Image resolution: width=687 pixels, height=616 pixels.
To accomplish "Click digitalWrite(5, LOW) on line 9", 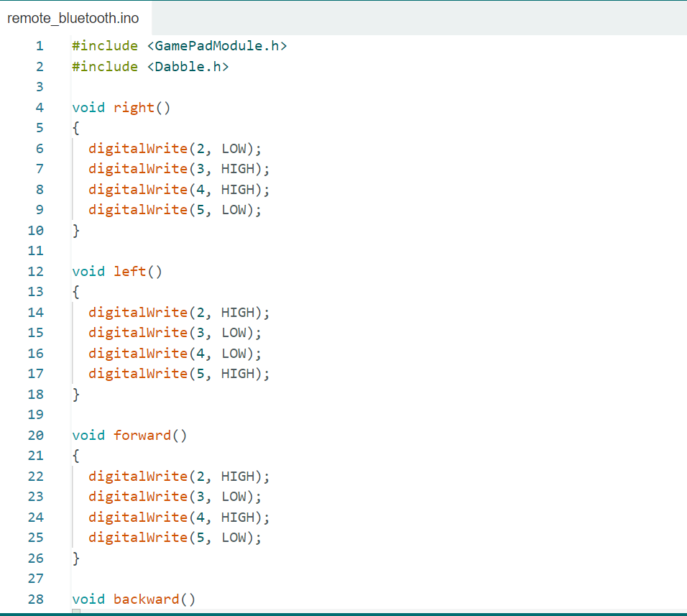I will tap(175, 210).
